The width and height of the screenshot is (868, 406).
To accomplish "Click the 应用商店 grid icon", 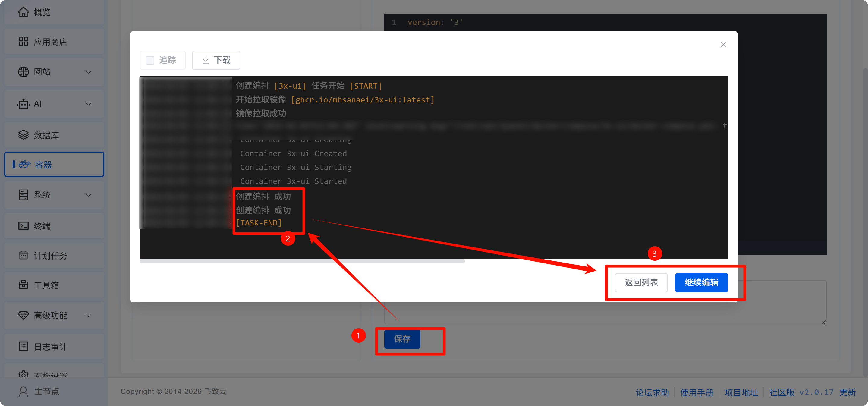I will click(23, 41).
